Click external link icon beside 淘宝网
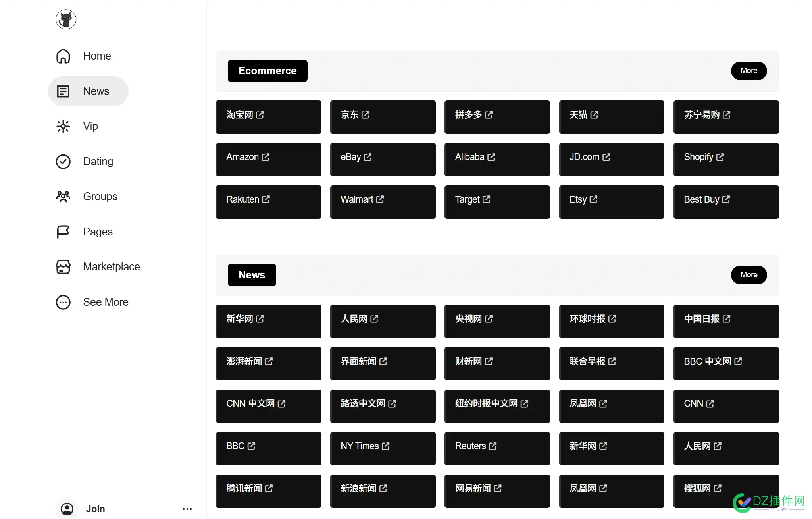 coord(260,115)
